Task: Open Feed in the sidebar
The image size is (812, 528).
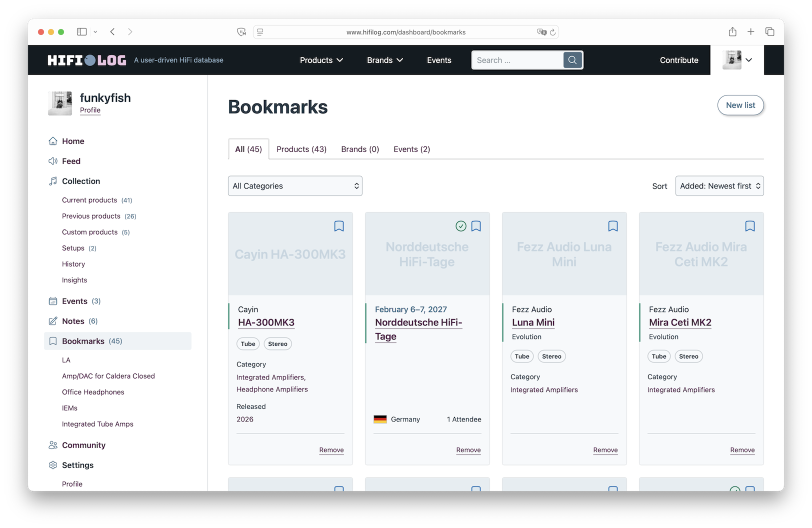Action: [71, 161]
